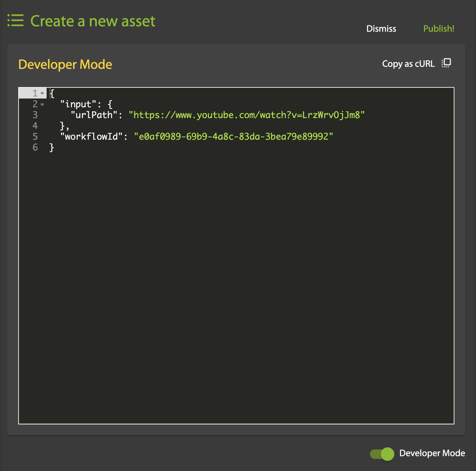
Task: Click the closing brace on line 6
Action: [x=52, y=147]
